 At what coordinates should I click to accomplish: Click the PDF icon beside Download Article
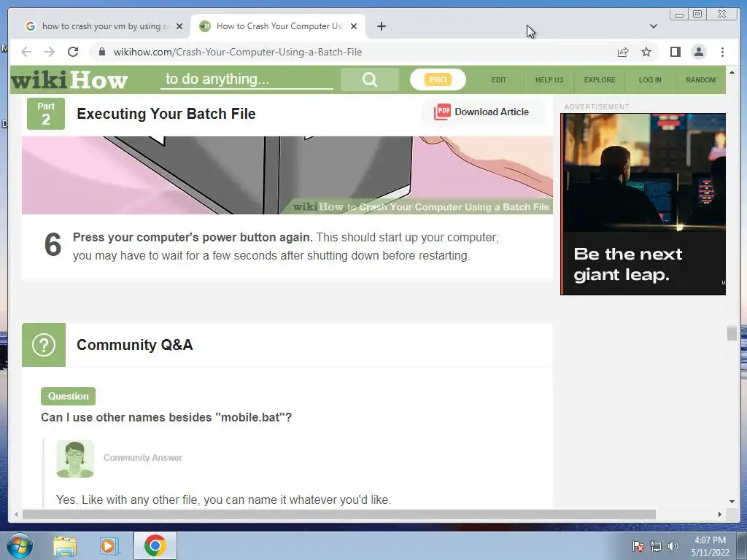pyautogui.click(x=442, y=112)
